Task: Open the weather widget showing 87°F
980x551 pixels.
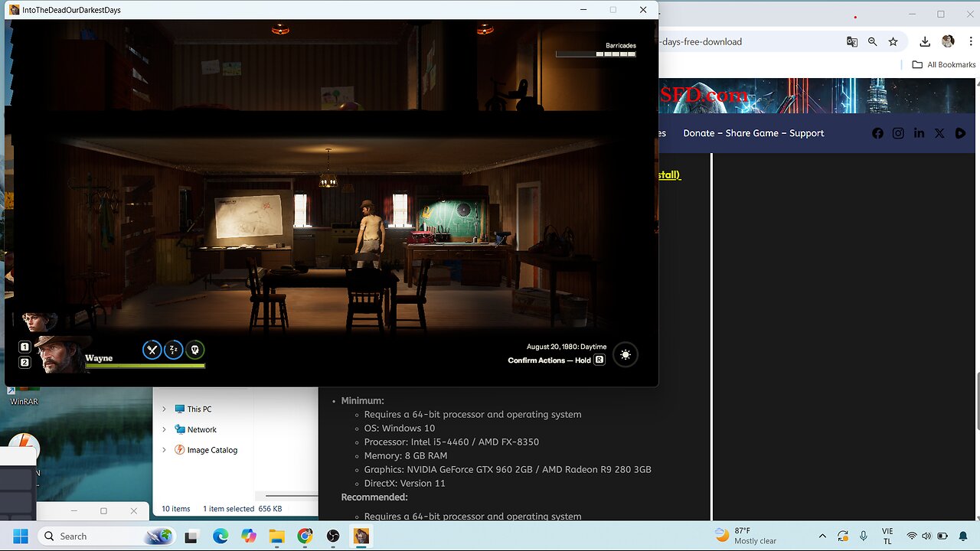Action: click(746, 536)
